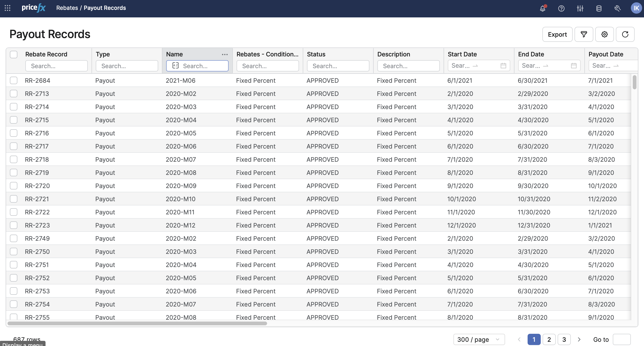Open table settings gear button
Image resolution: width=644 pixels, height=346 pixels.
pyautogui.click(x=604, y=34)
